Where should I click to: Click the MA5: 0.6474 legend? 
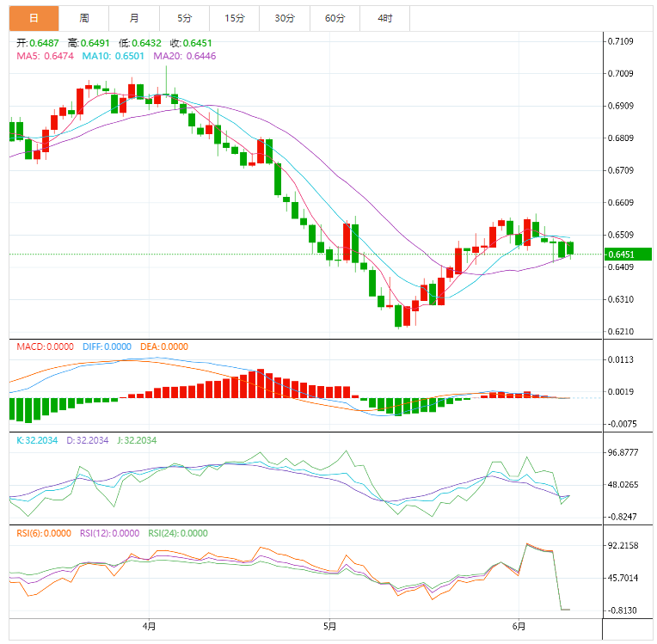pos(45,56)
